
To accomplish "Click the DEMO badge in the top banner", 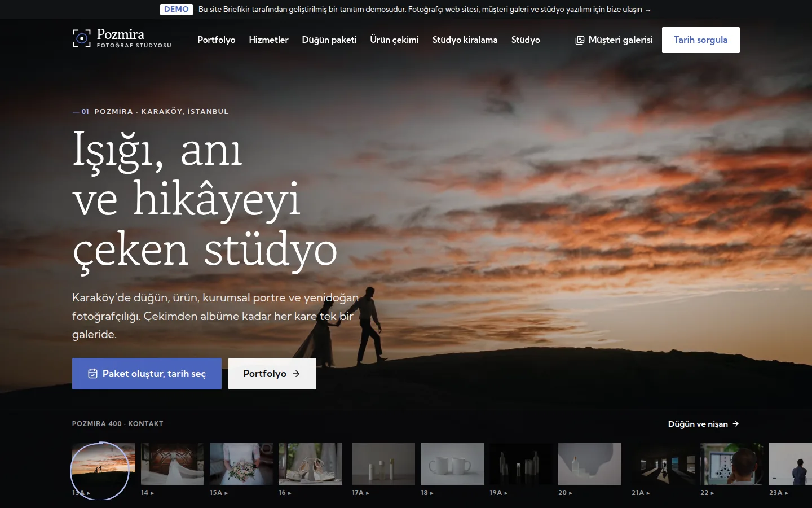I will [176, 9].
